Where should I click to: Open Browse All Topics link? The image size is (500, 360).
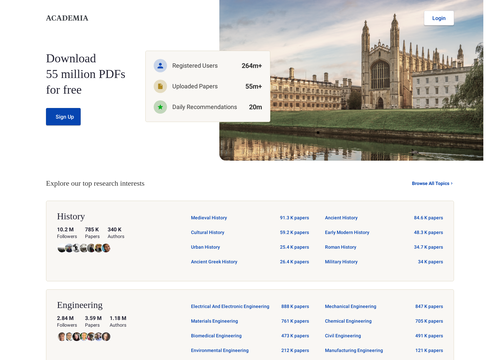click(432, 183)
